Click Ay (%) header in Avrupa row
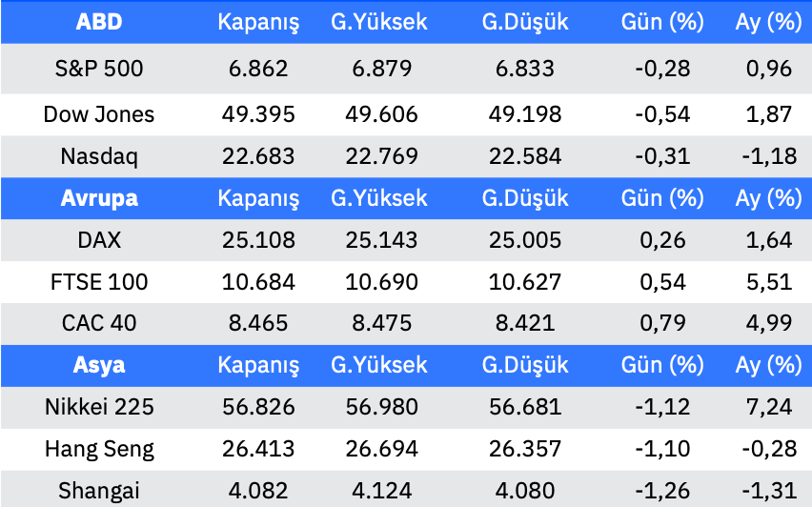 (x=768, y=198)
